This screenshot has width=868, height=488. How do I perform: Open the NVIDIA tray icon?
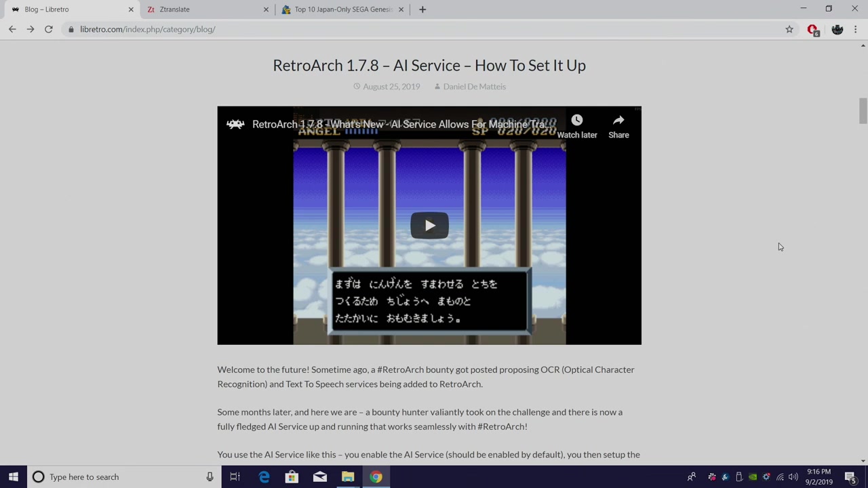[753, 477]
